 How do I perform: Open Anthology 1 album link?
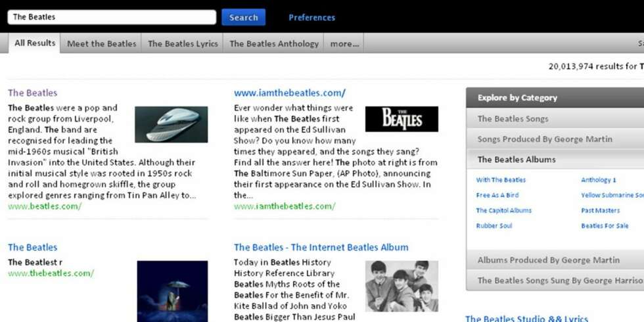point(599,180)
